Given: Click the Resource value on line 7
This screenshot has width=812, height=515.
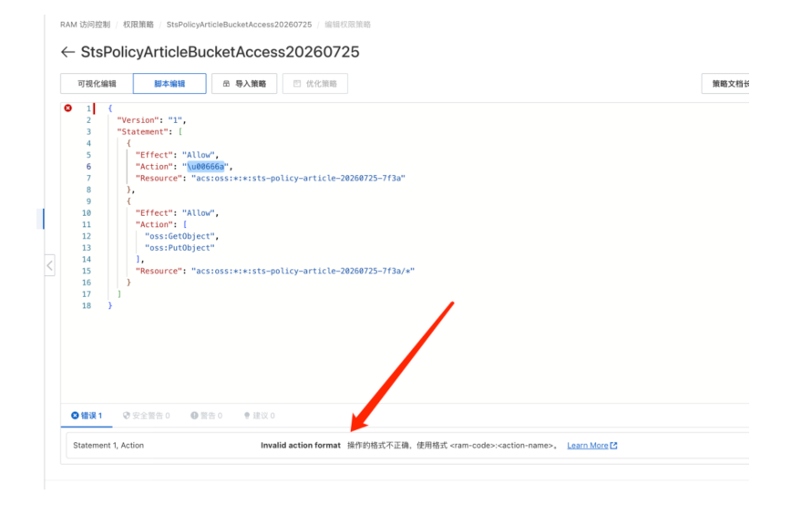Looking at the screenshot, I should (298, 179).
